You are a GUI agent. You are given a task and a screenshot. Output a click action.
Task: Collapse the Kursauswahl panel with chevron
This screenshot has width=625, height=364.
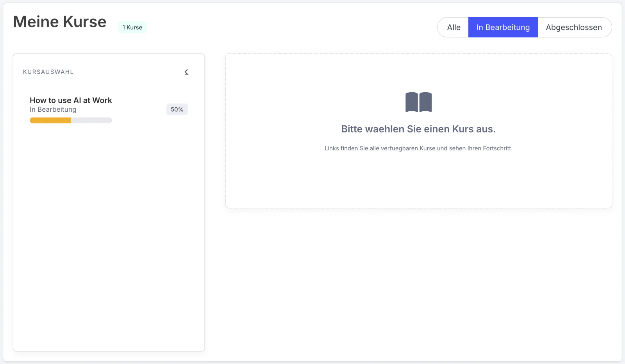[186, 72]
